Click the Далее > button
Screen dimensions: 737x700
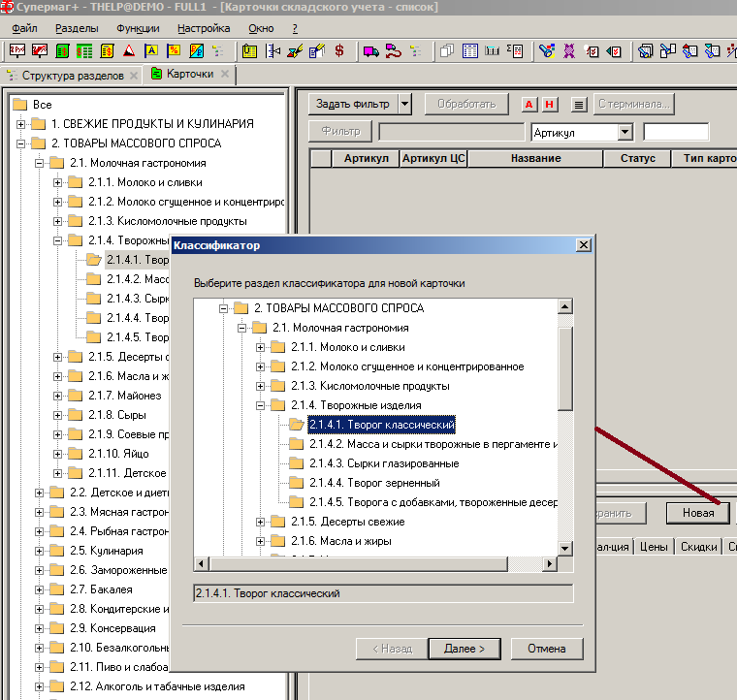pos(464,649)
